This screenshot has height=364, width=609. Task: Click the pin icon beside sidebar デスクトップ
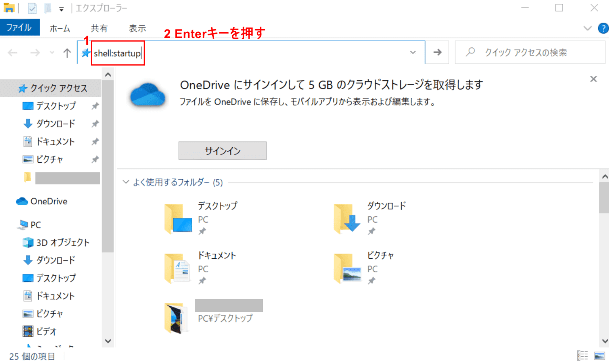coord(95,106)
